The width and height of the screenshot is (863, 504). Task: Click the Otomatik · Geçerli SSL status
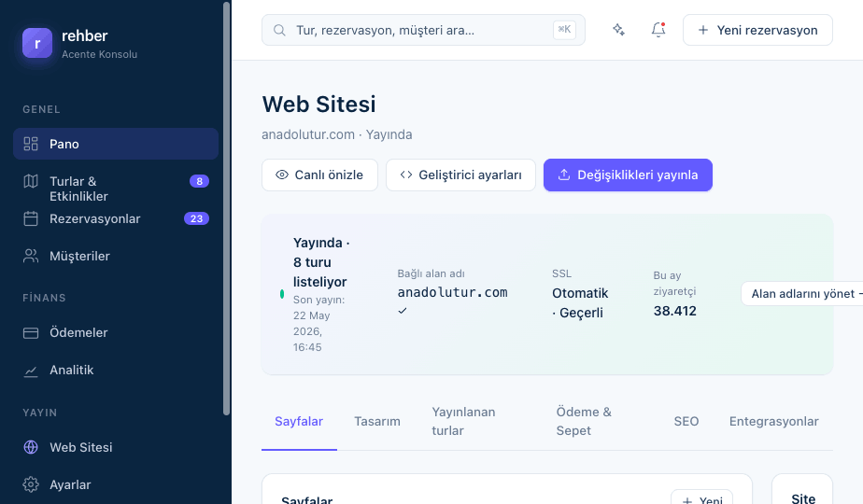[x=580, y=302]
